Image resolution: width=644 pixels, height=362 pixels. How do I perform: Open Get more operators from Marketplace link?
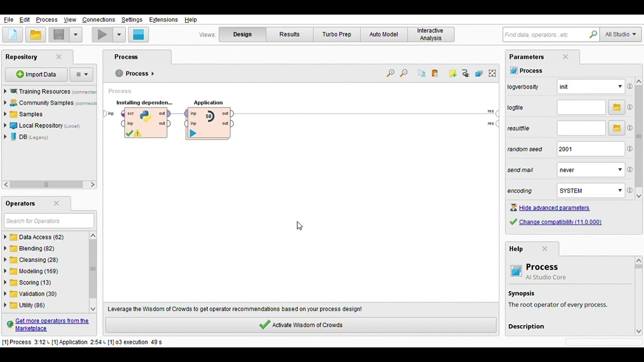coord(52,324)
